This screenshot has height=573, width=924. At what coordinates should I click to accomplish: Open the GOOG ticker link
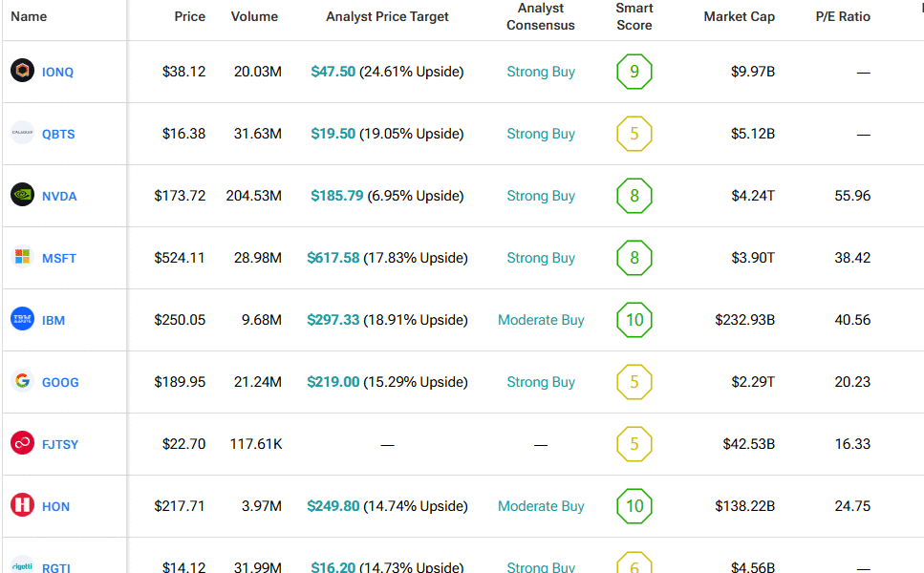coord(60,382)
